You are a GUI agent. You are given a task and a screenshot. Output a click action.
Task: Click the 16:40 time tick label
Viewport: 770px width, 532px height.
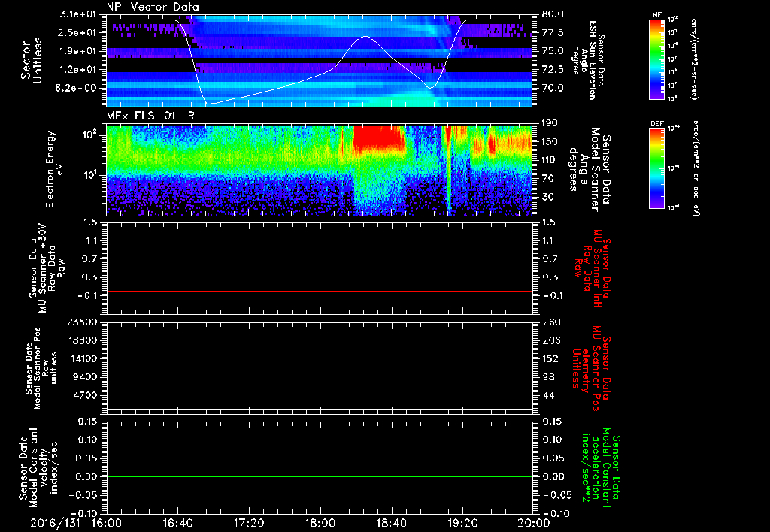coord(177,523)
